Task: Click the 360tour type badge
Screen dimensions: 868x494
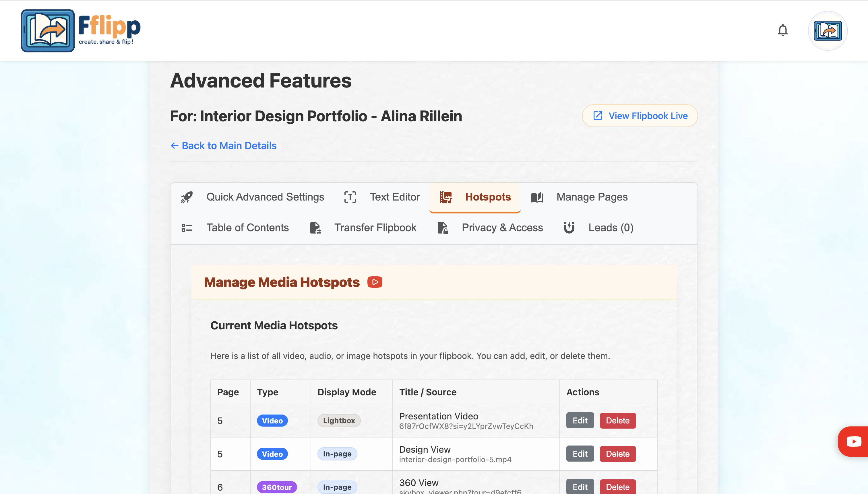Action: (x=277, y=487)
